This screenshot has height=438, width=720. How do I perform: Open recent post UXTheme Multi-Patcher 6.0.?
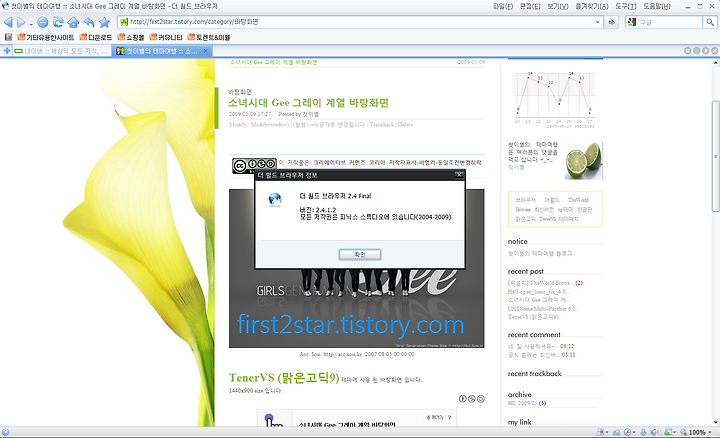click(542, 309)
